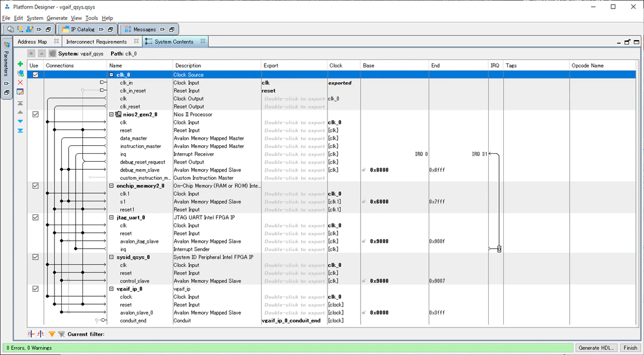The width and height of the screenshot is (644, 355).
Task: Select the vgaif_ip_0_conduit_end export name
Action: 291,321
